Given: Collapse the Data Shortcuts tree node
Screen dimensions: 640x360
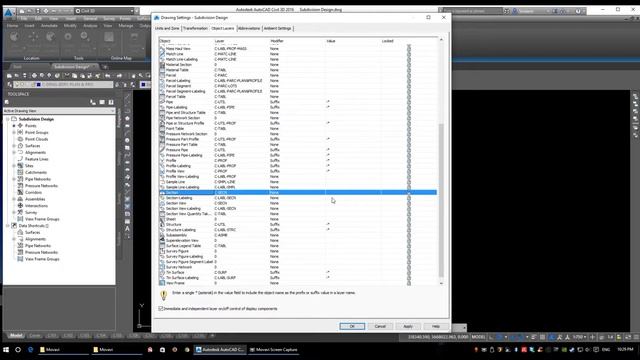Looking at the screenshot, I should coord(8,226).
